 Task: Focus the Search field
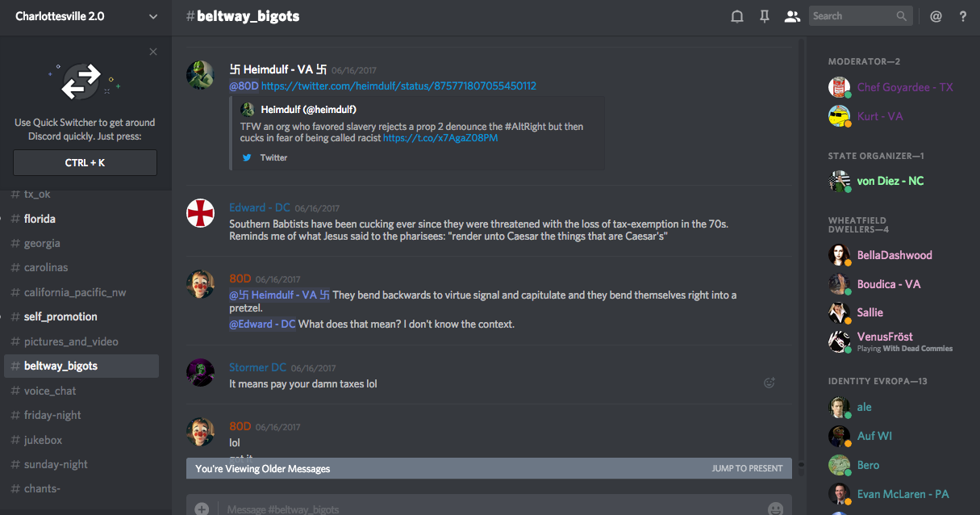852,16
